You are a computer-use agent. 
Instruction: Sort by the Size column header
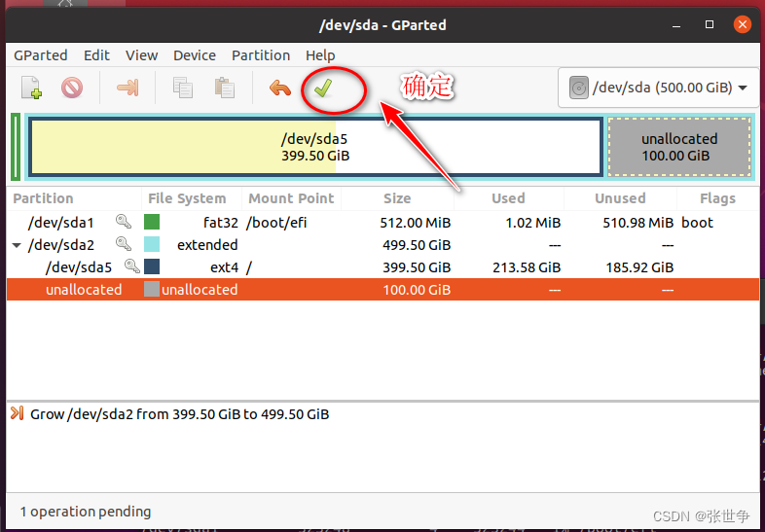[x=397, y=198]
